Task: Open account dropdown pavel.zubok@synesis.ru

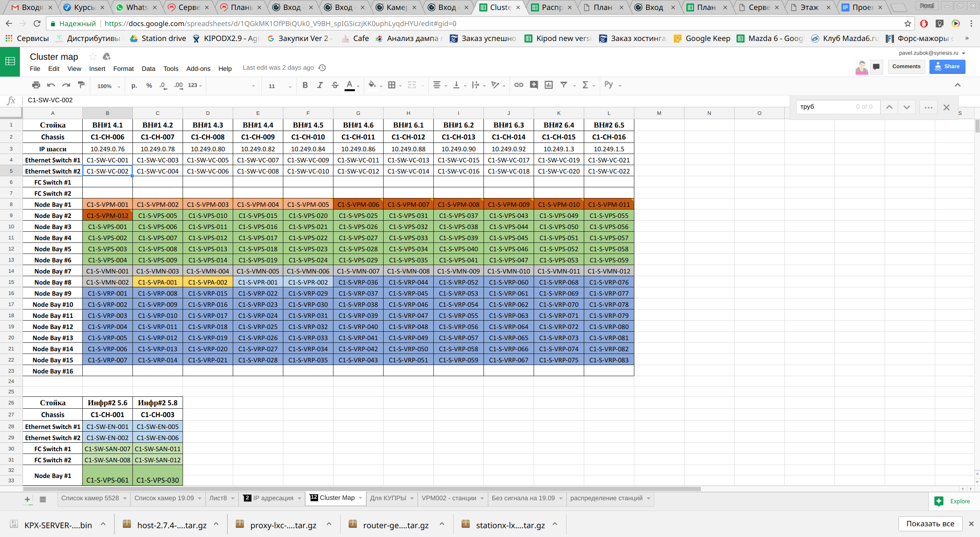Action: pos(931,53)
